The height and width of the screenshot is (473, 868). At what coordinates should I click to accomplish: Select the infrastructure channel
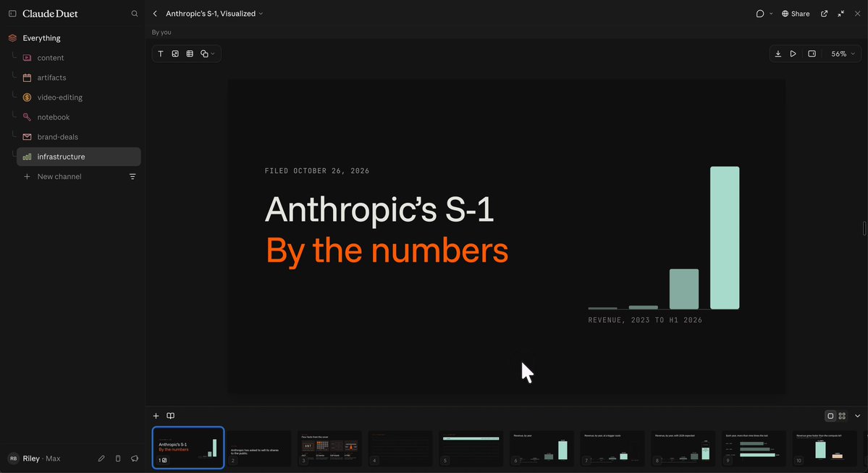point(79,156)
